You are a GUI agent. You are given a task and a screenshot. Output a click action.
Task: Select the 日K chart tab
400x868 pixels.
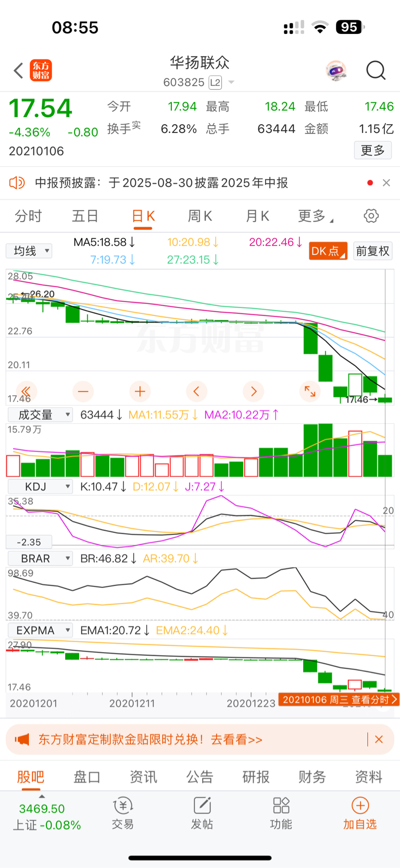click(x=143, y=216)
